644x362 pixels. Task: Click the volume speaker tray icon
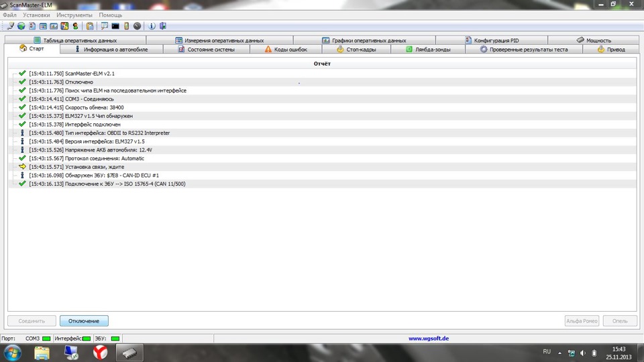(x=583, y=353)
